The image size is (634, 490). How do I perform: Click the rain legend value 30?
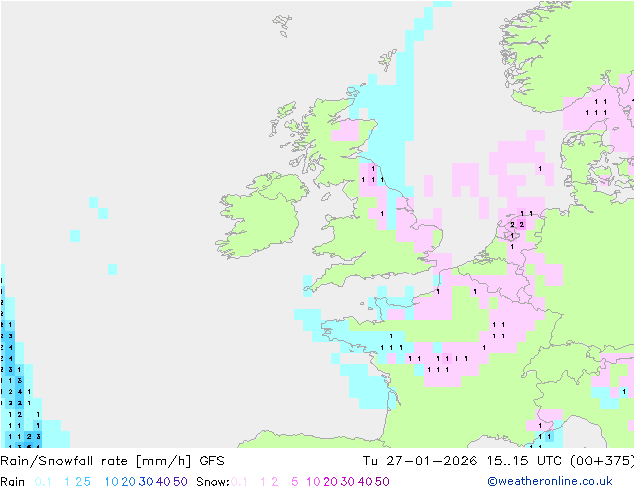point(146,482)
